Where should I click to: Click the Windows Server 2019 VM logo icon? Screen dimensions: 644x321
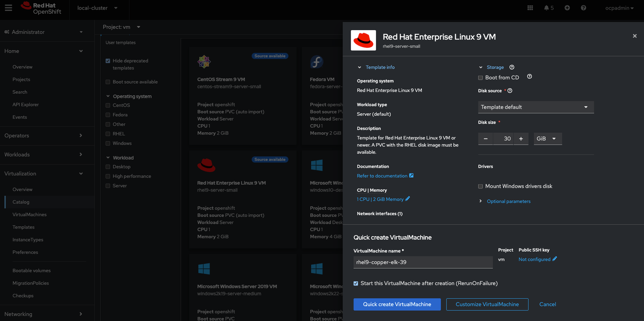click(x=204, y=269)
